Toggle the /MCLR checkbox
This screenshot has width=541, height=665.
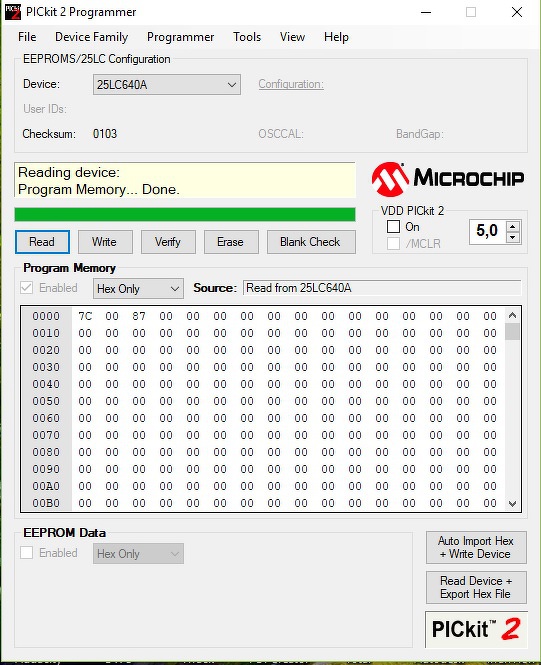[393, 243]
